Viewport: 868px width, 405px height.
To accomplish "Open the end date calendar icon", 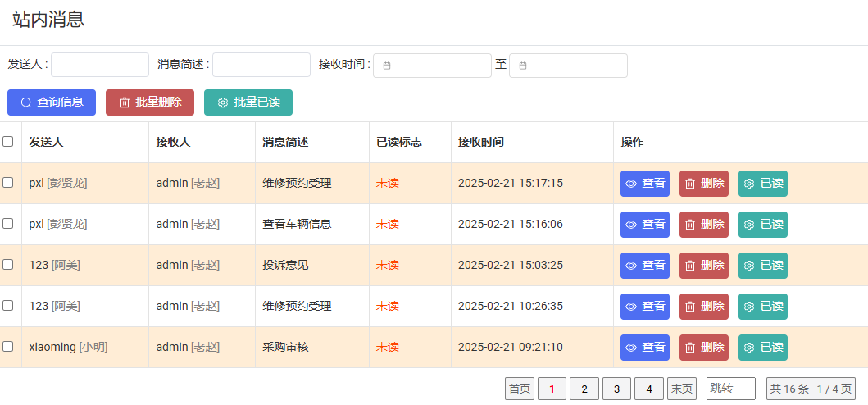I will click(x=523, y=66).
